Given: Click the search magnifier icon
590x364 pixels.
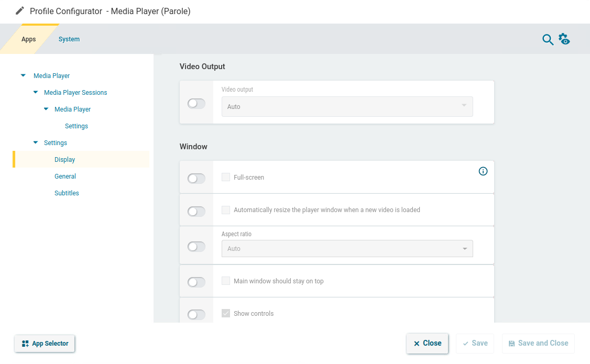Looking at the screenshot, I should click(548, 40).
